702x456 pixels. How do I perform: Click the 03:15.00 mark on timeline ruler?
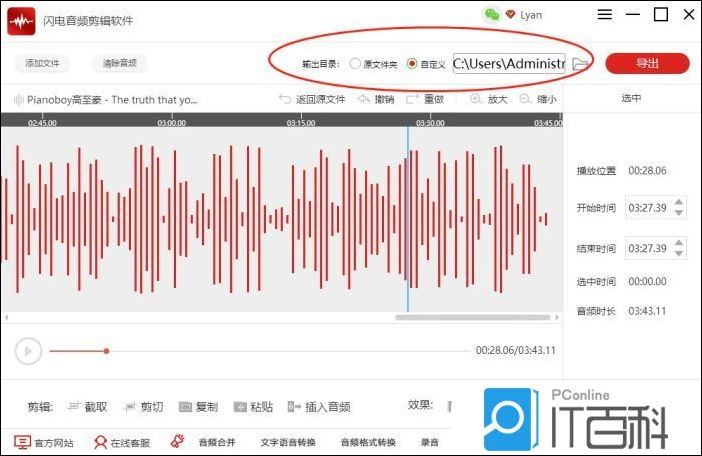[301, 123]
